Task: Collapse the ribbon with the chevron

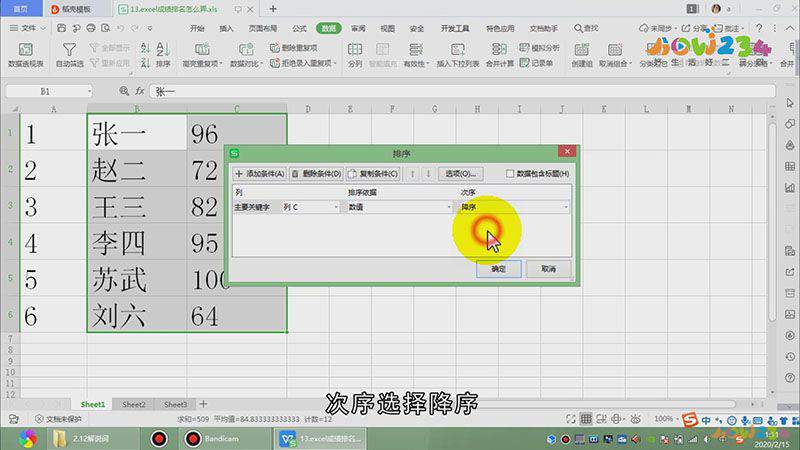Action: 791,28
